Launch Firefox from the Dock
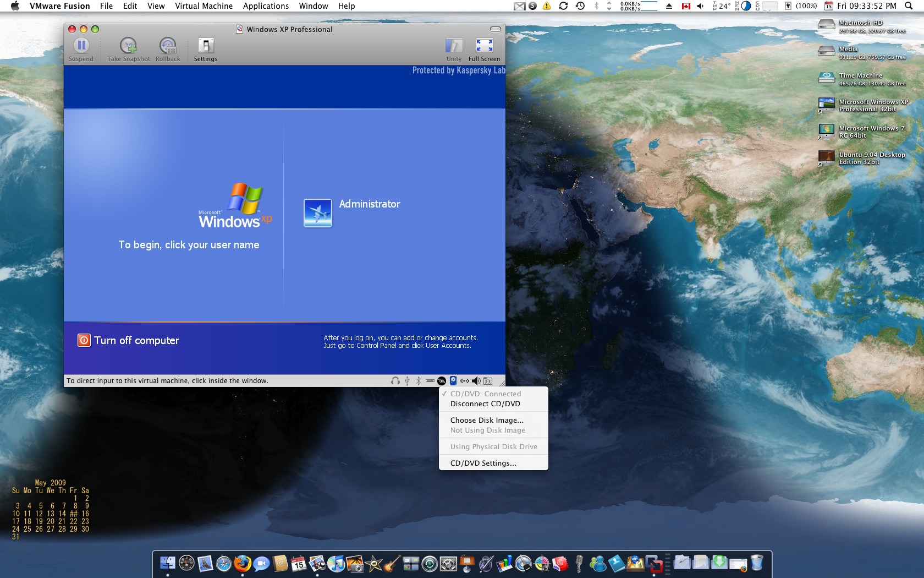This screenshot has width=924, height=578. coord(243,563)
